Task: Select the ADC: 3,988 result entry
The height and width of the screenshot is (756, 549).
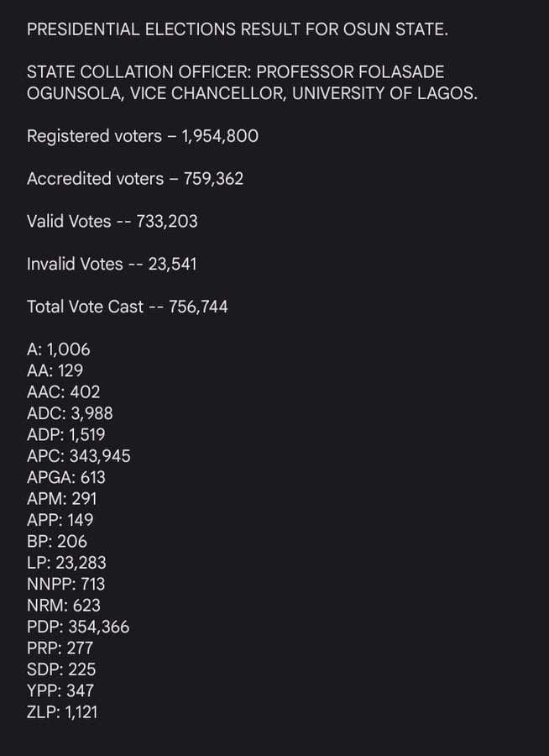Action: coord(70,413)
